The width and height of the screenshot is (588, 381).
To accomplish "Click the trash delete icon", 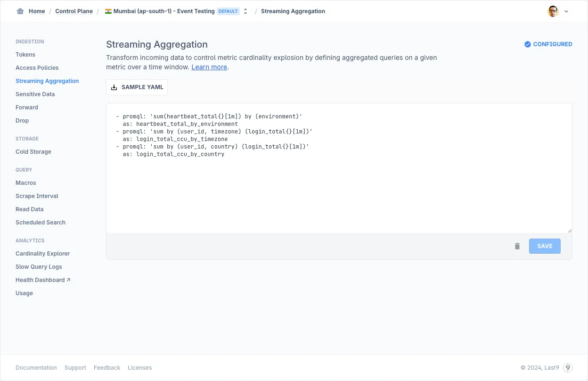I will (x=517, y=246).
